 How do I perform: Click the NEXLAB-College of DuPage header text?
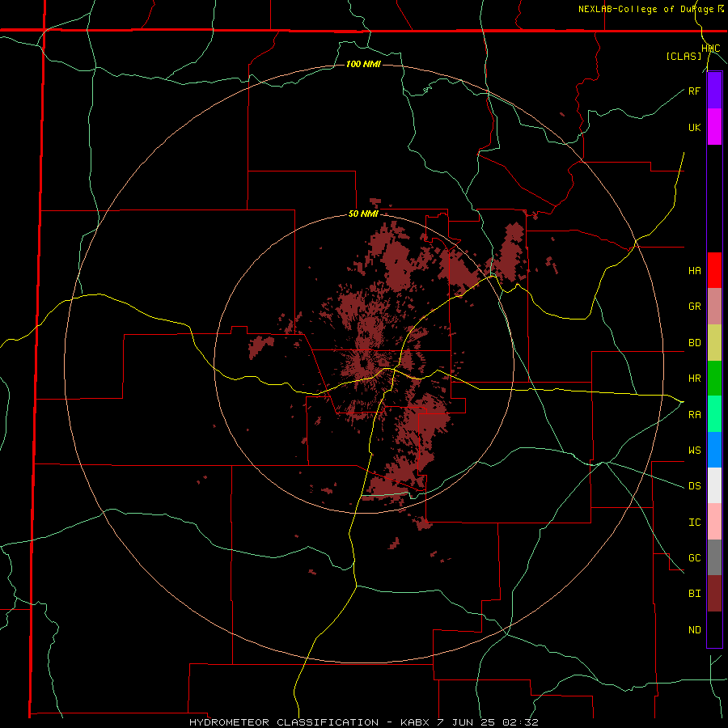(646, 9)
